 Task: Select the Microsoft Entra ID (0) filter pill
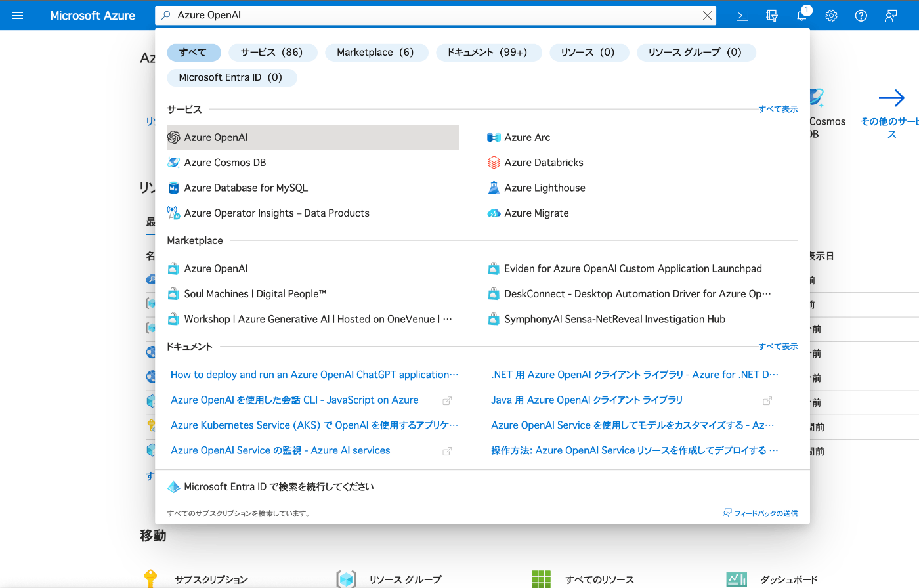(x=231, y=77)
